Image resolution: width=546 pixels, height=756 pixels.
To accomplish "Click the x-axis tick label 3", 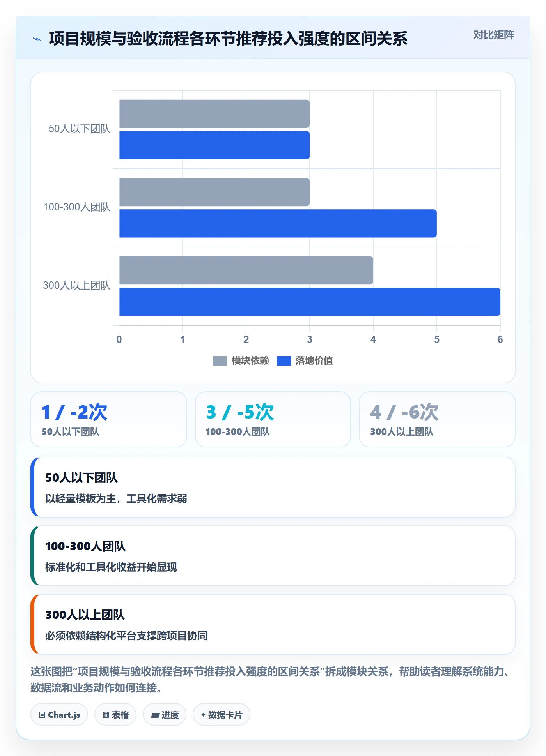I will point(310,339).
